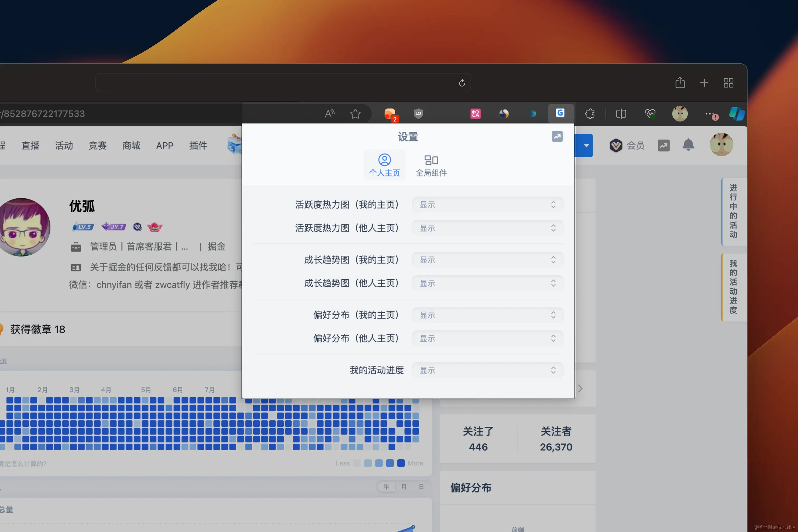
Task: Switch to 全局组件 tab in settings
Action: tap(431, 165)
